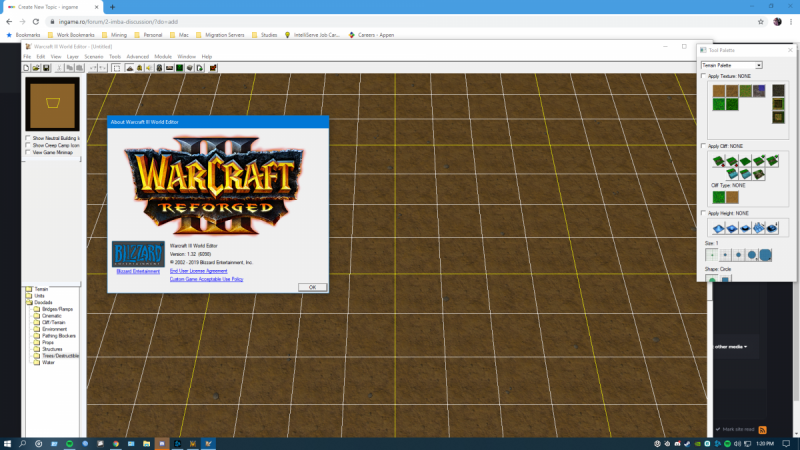Pick the bright green grass texture tile
The height and width of the screenshot is (450, 800).
point(717,107)
